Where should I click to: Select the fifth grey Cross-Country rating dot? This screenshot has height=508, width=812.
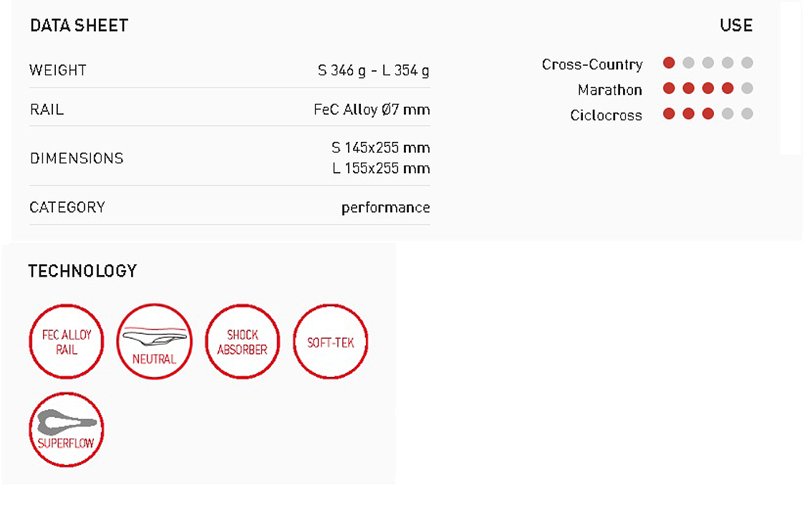[x=747, y=63]
